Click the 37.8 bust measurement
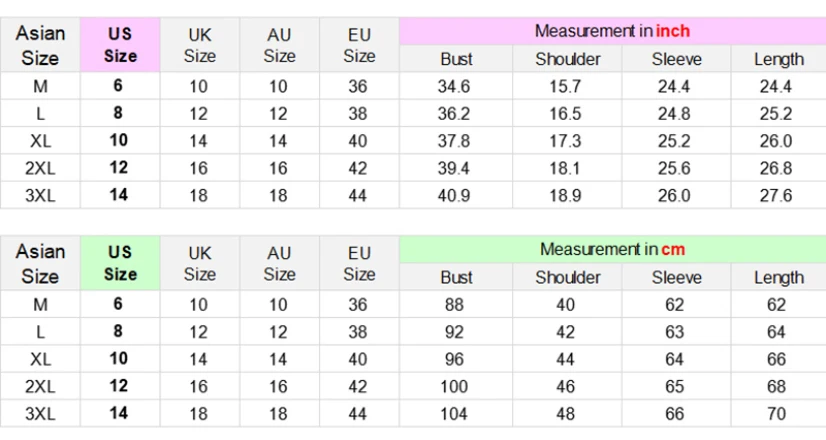The image size is (826, 440). click(455, 141)
